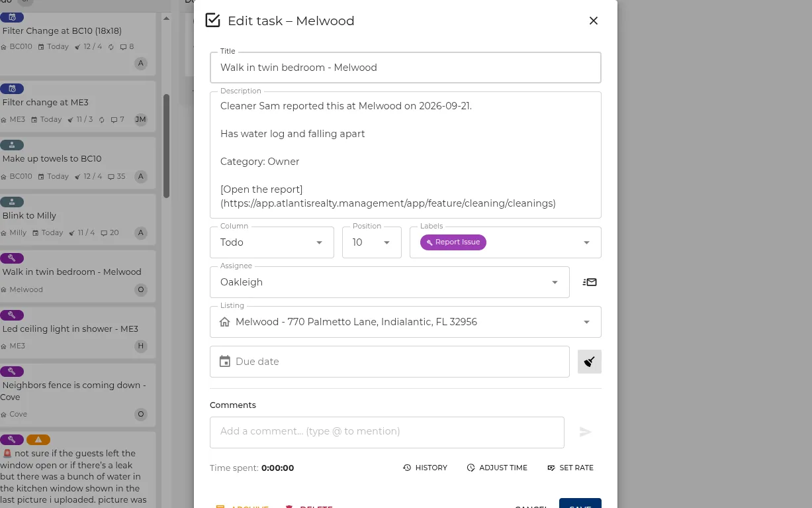Click the A avatar on Blink to Milly card
This screenshot has width=812, height=508.
click(140, 233)
